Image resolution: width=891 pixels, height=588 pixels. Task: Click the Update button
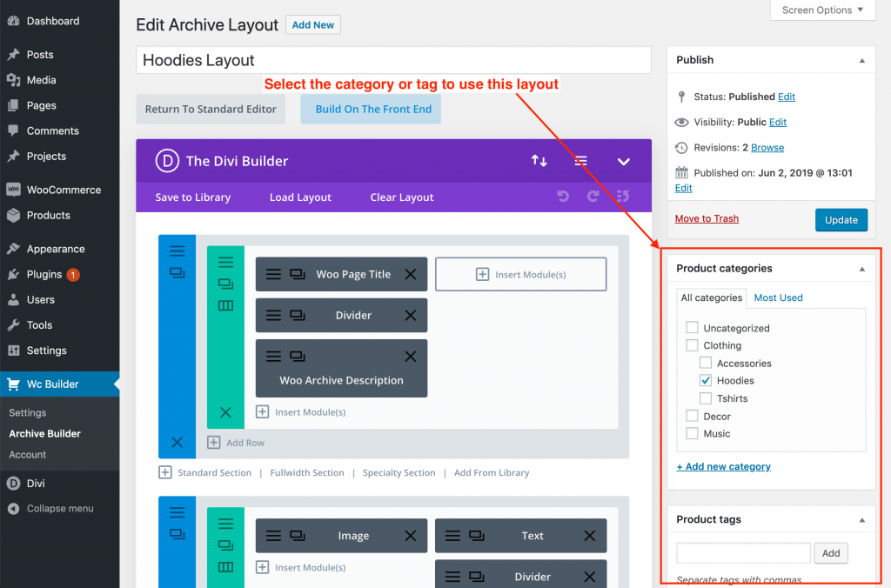(x=841, y=220)
